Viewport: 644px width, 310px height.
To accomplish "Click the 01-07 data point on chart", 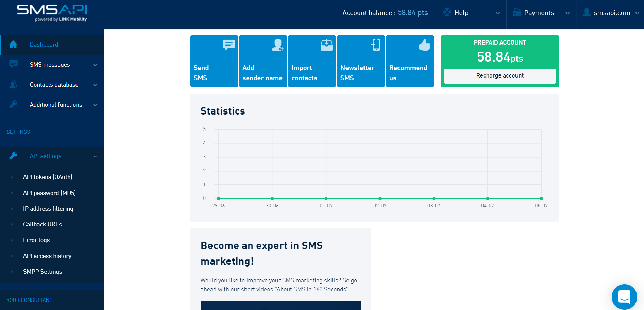I will (326, 199).
